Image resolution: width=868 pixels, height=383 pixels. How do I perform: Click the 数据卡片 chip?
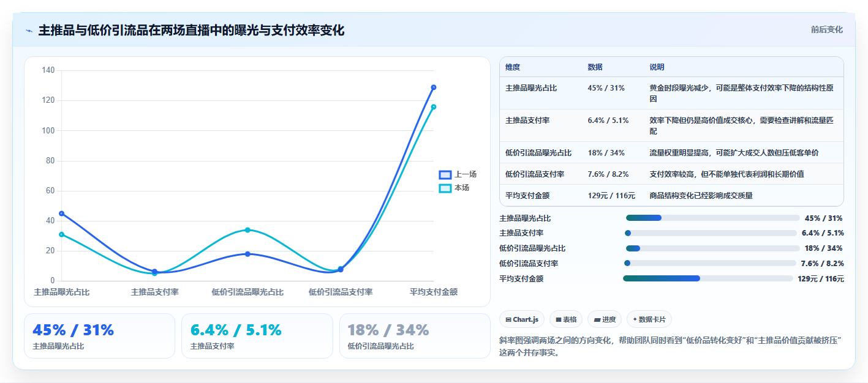(649, 319)
